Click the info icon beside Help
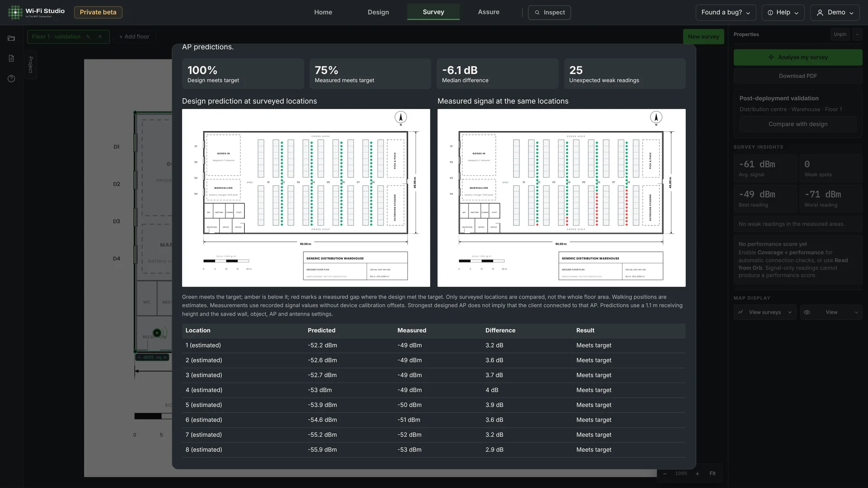This screenshot has width=868, height=488. tap(770, 13)
